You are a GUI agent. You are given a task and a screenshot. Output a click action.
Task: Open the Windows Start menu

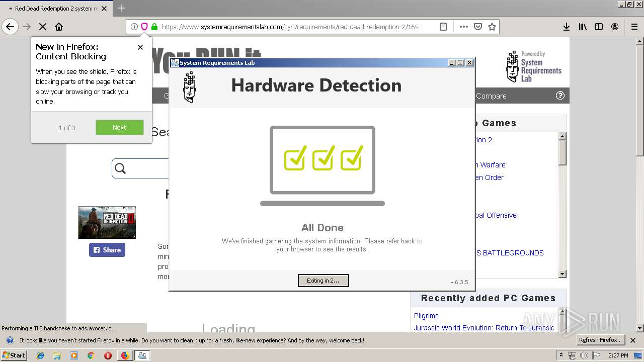click(x=14, y=355)
